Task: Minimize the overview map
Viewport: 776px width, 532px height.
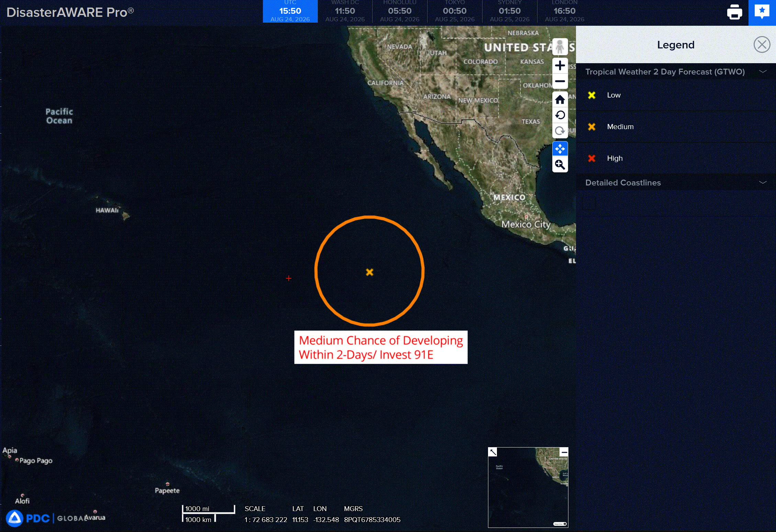Action: [x=564, y=452]
